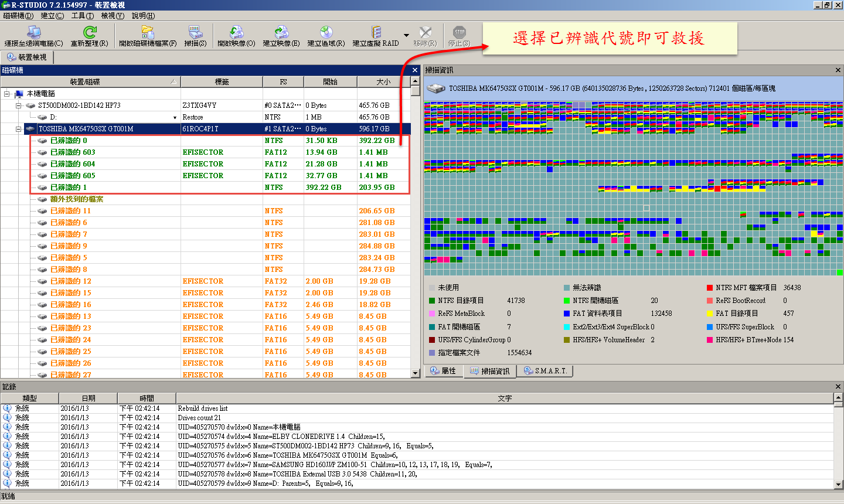Collapse the ST500DM002 drive tree node
844x504 pixels.
pyautogui.click(x=18, y=105)
